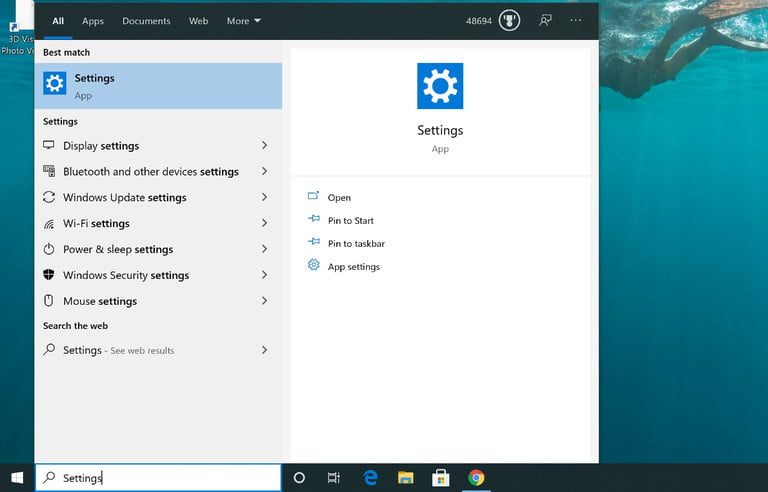This screenshot has height=492, width=768.
Task: Open Windows Update settings result
Action: click(x=158, y=197)
